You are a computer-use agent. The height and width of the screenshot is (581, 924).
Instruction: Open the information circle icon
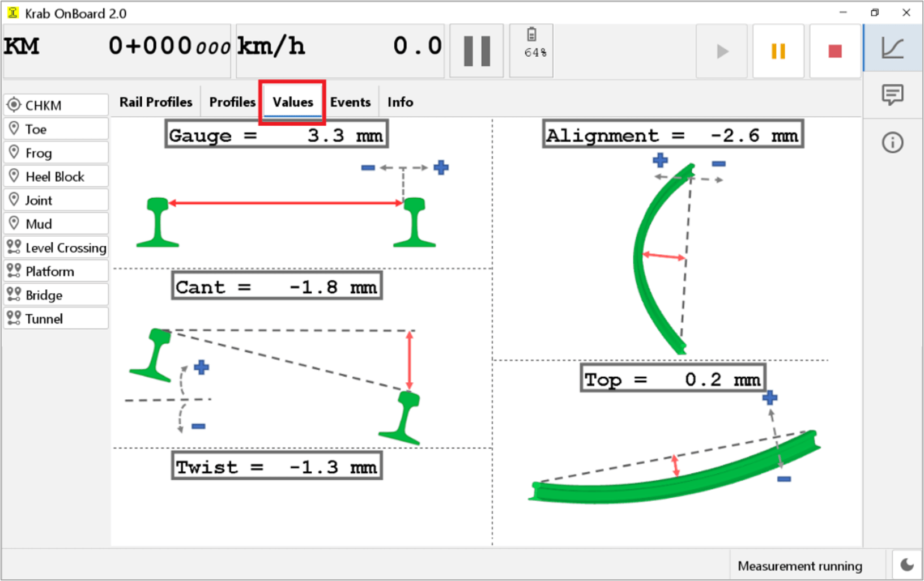click(x=893, y=142)
